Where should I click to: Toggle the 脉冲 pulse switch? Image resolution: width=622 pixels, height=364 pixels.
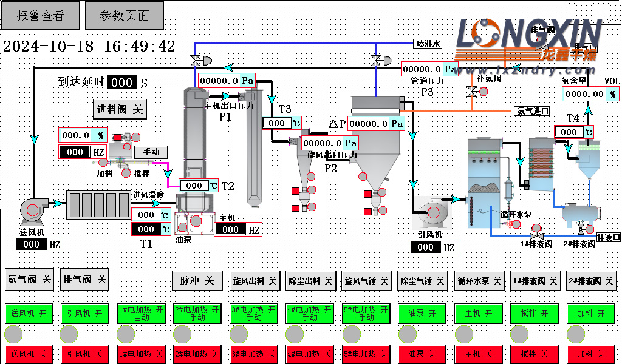pyautogui.click(x=197, y=281)
